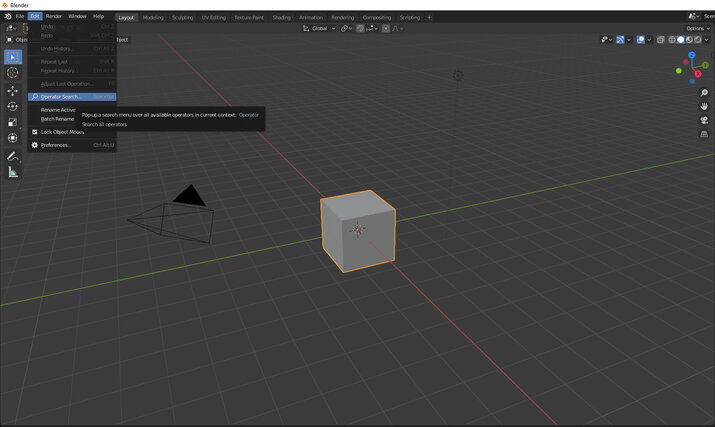Toggle viewport overlays button
This screenshot has width=715, height=427.
pos(640,40)
